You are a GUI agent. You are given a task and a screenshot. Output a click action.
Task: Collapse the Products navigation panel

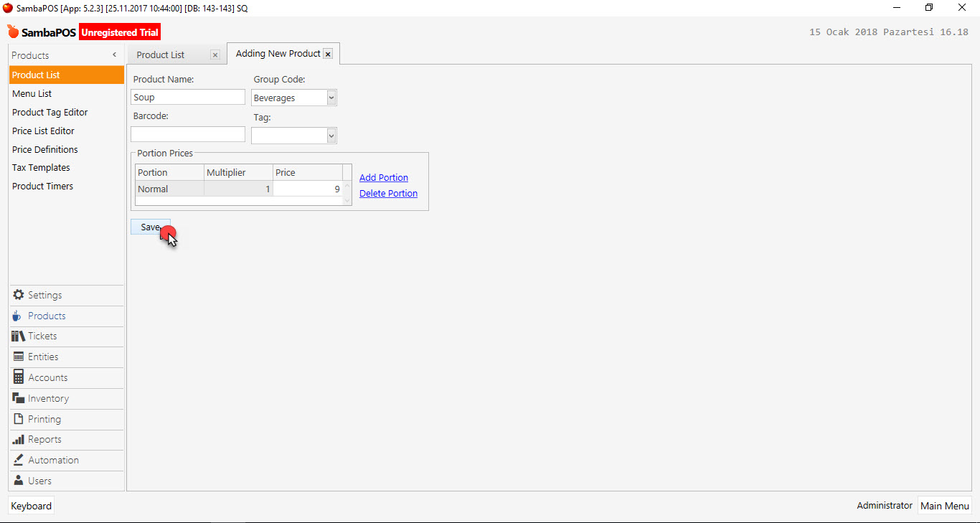[x=113, y=55]
